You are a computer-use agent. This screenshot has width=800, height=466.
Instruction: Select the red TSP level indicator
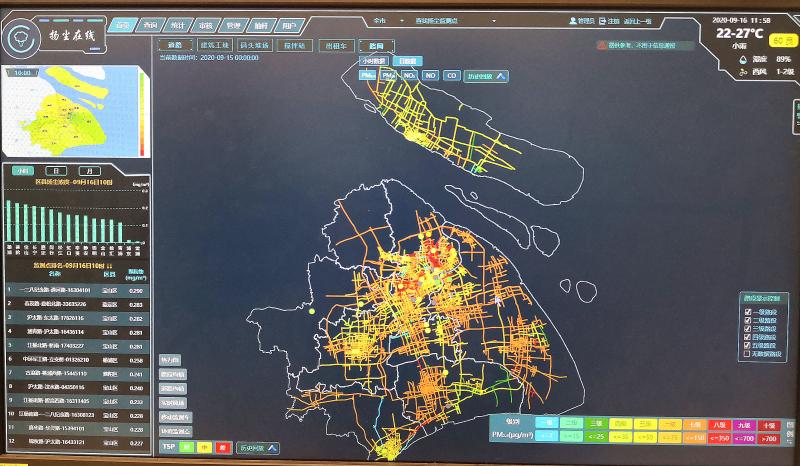tap(223, 447)
